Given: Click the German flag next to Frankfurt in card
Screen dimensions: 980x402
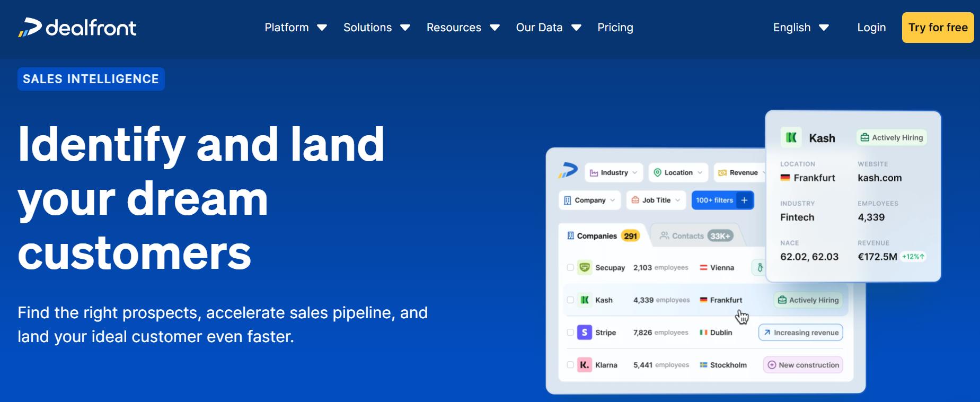Looking at the screenshot, I should point(785,178).
